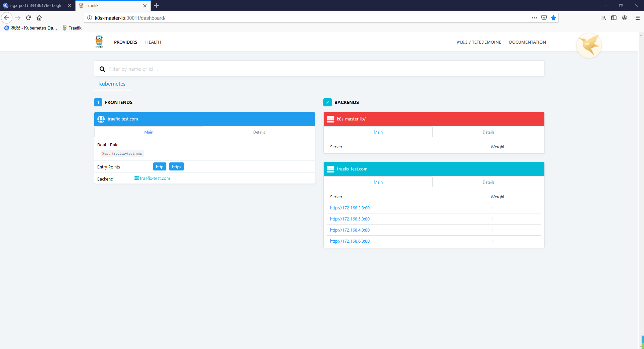
Task: Click the Host:traefix-test.com route rule text
Action: (122, 154)
